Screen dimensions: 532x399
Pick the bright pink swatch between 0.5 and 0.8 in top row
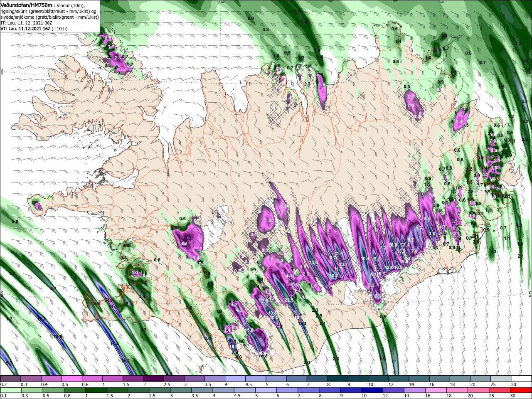(x=71, y=379)
